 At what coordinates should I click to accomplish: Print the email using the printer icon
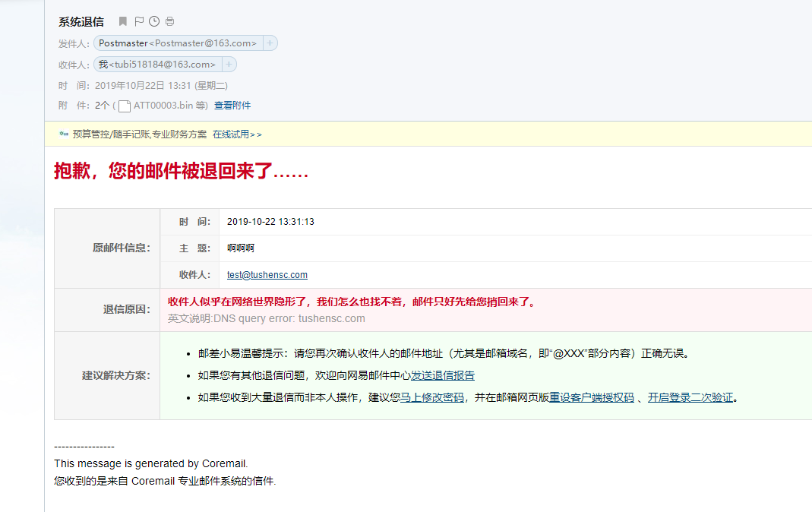pos(170,21)
